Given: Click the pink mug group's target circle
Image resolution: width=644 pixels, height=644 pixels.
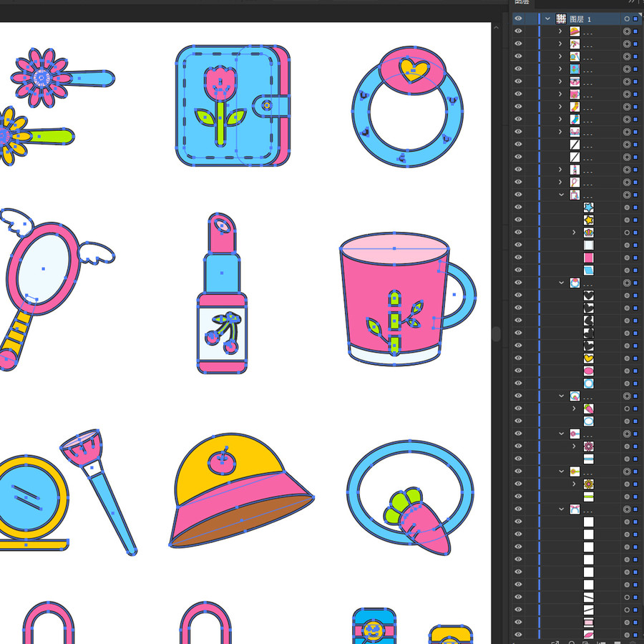Looking at the screenshot, I should click(627, 94).
